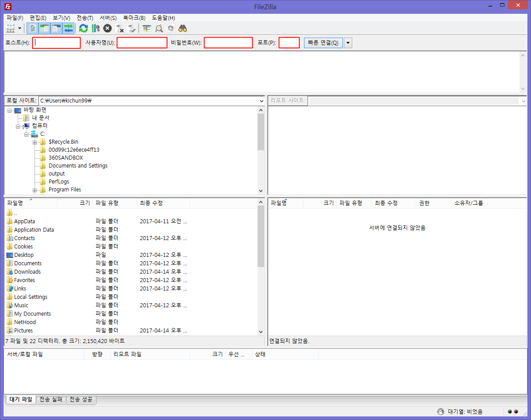The image size is (531, 420).
Task: Switch to the 전송 실패 tab
Action: click(51, 400)
